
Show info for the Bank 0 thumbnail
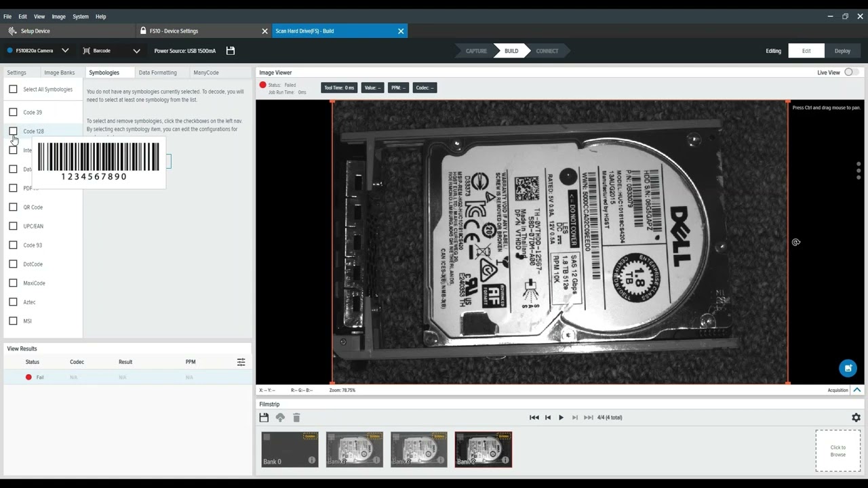point(312,460)
